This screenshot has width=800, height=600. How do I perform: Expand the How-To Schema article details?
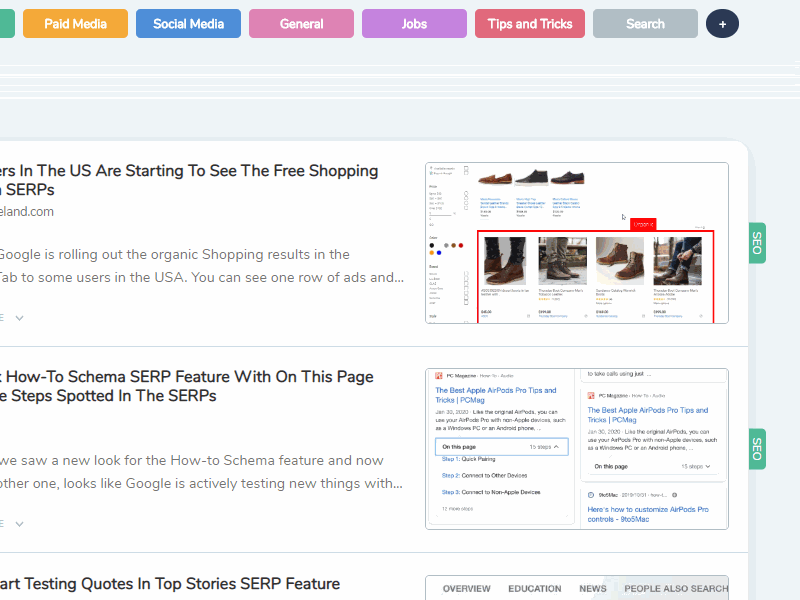pyautogui.click(x=20, y=522)
